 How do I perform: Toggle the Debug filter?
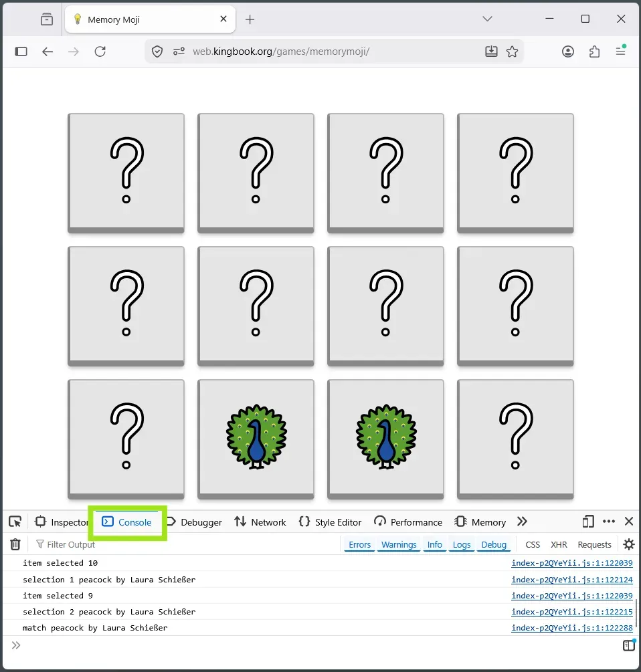pyautogui.click(x=494, y=545)
